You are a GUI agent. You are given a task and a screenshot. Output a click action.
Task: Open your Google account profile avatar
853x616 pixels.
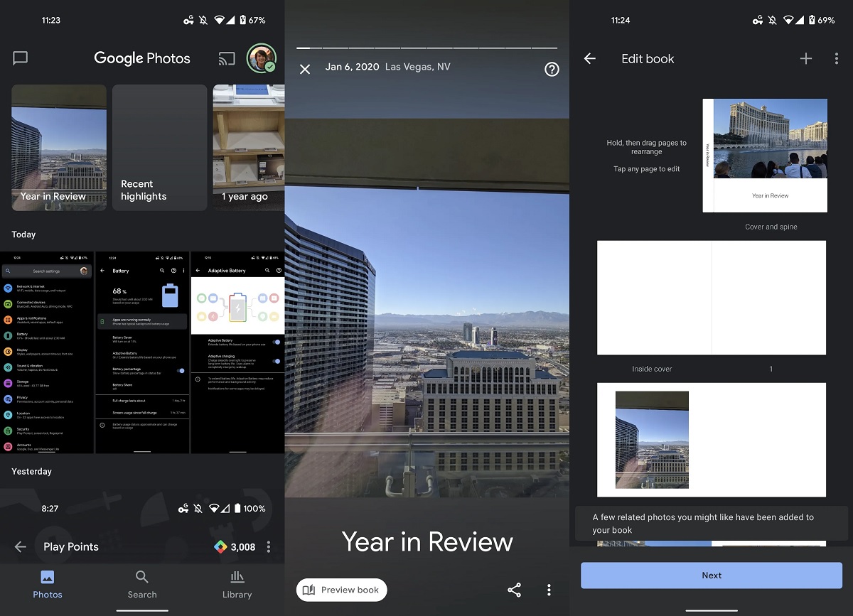click(262, 58)
